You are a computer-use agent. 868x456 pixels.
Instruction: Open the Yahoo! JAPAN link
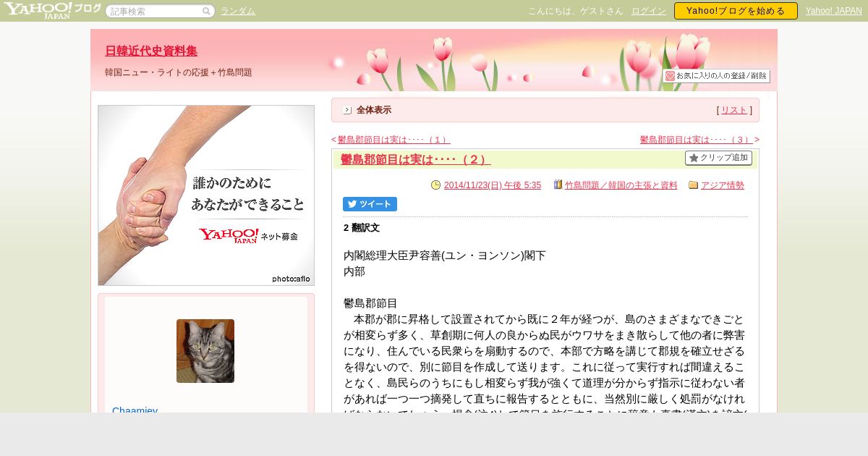[833, 11]
